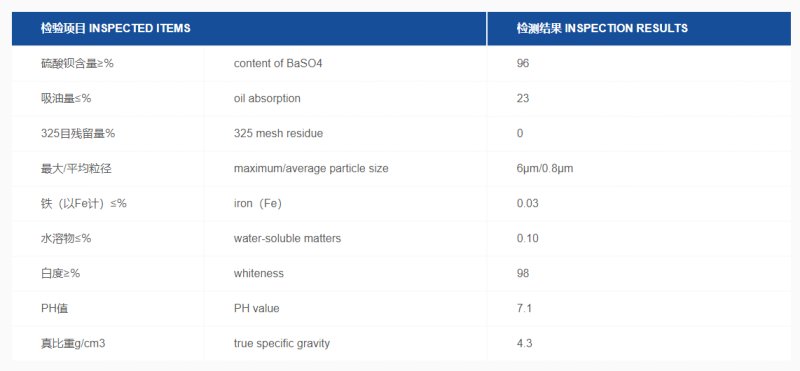Screen dimensions: 800x371
Task: Select the 'water-soluble matters' label
Action: (x=287, y=238)
